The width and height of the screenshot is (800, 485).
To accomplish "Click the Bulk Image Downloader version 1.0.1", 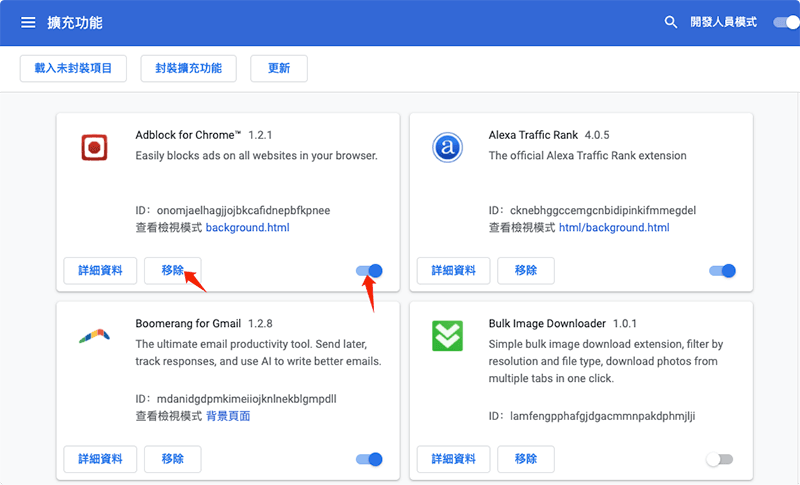I will point(625,323).
